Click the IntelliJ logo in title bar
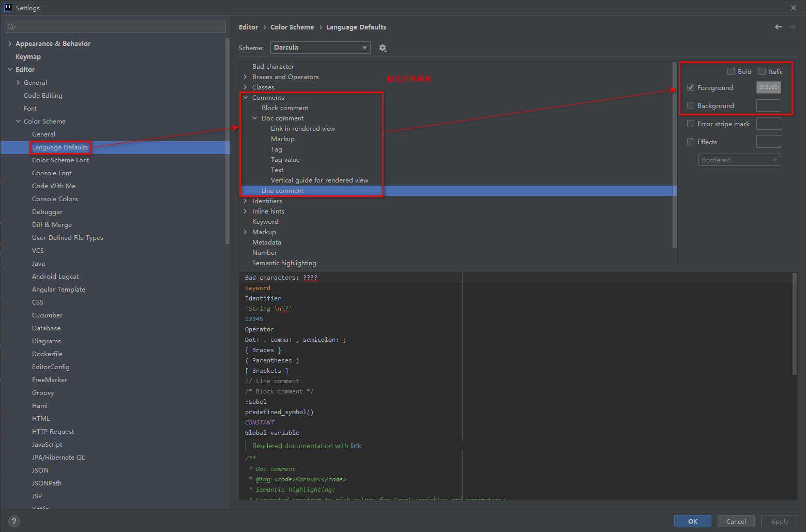806x532 pixels. coord(8,8)
